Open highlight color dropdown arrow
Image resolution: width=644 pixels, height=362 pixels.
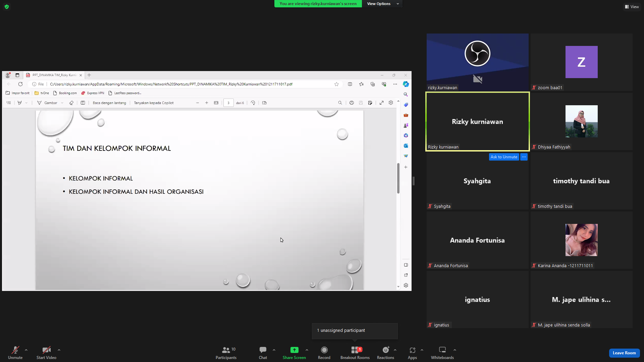click(26, 103)
